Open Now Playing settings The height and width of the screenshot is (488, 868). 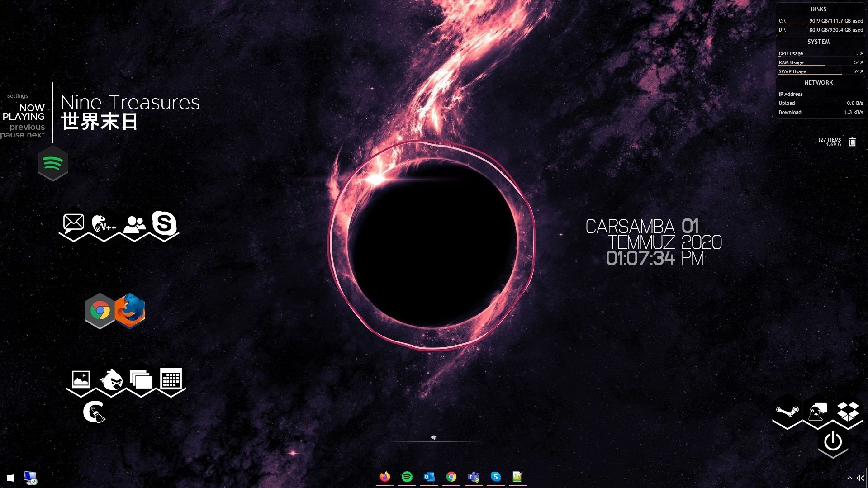click(x=18, y=95)
